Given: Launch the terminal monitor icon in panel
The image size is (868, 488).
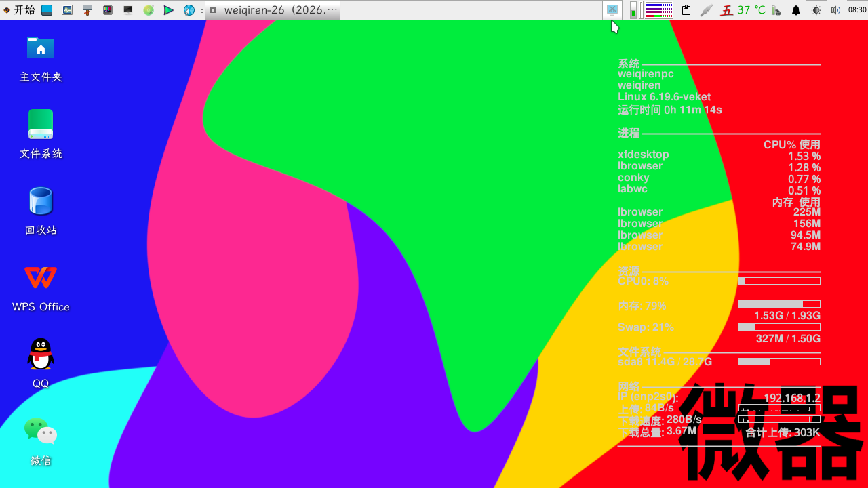Looking at the screenshot, I should tap(128, 10).
